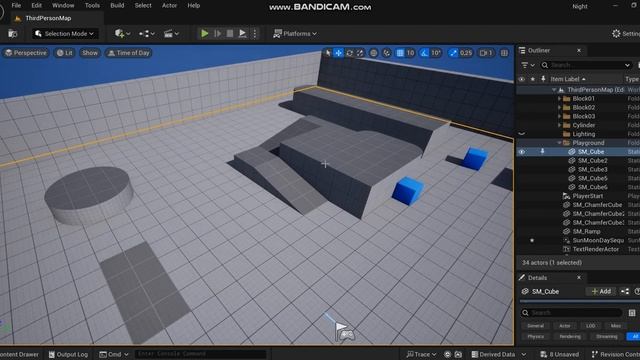Open the Lit view mode menu
The width and height of the screenshot is (640, 360).
[64, 53]
